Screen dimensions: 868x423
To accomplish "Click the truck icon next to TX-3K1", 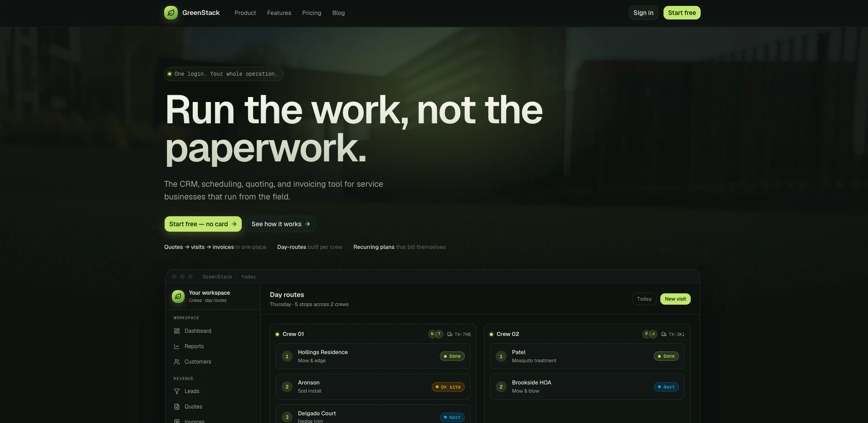I will (x=664, y=334).
